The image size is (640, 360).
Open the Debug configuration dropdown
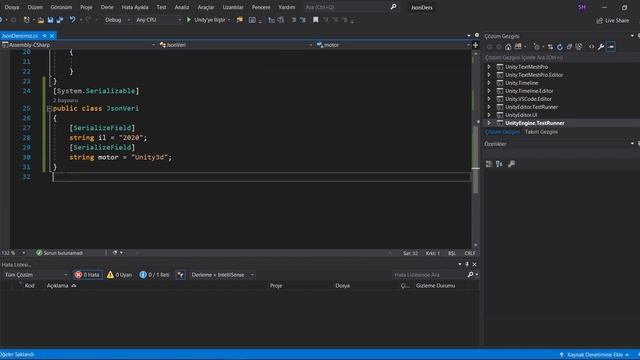click(118, 20)
